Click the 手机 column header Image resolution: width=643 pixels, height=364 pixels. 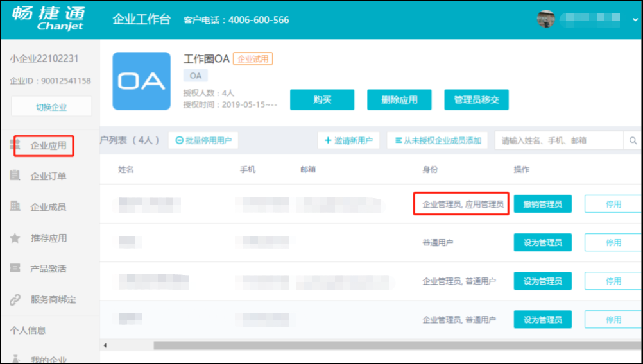coord(248,170)
